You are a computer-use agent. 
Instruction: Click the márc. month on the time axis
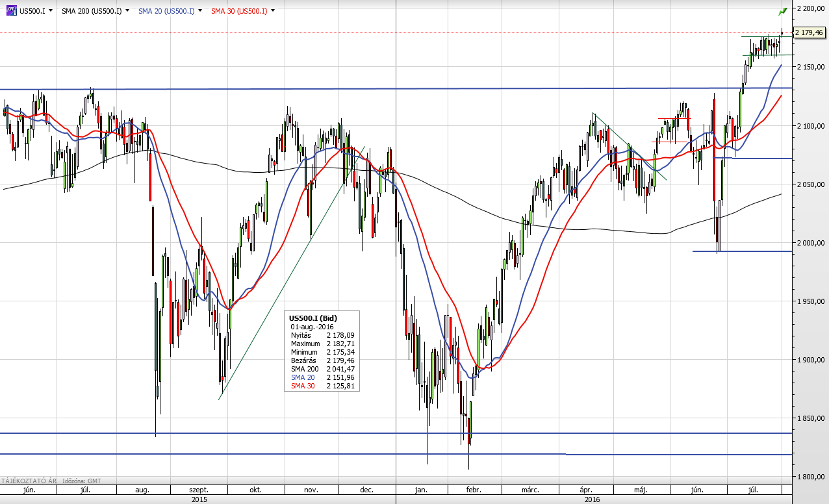coord(531,490)
